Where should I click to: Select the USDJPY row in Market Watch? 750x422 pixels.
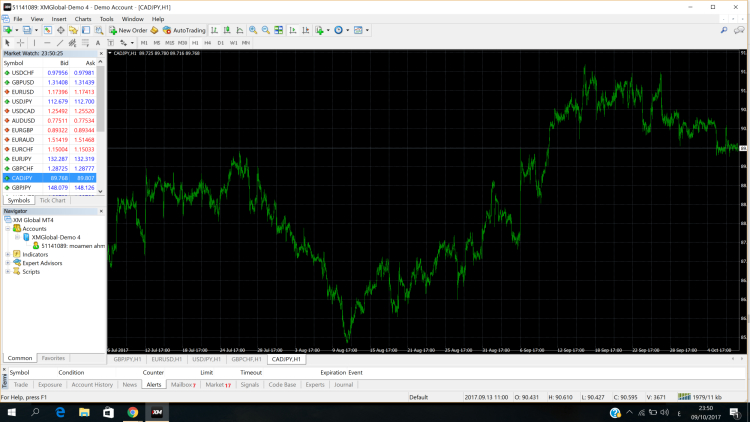tap(49, 101)
